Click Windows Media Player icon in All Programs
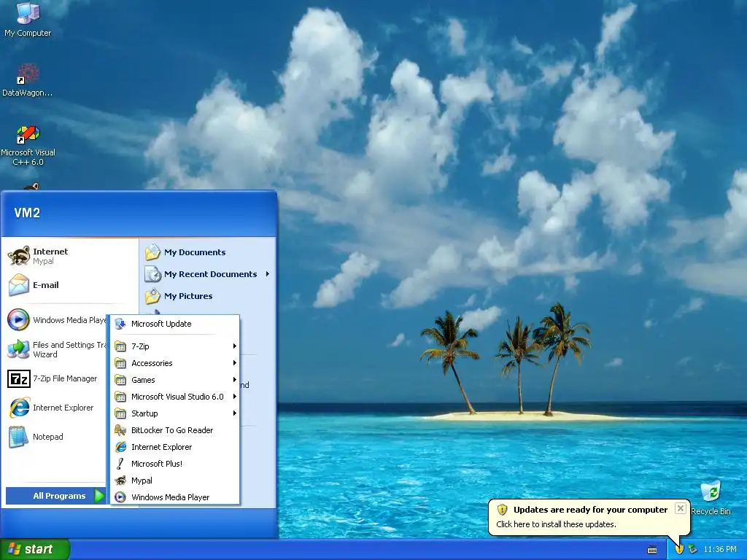The width and height of the screenshot is (747, 560). pyautogui.click(x=120, y=497)
